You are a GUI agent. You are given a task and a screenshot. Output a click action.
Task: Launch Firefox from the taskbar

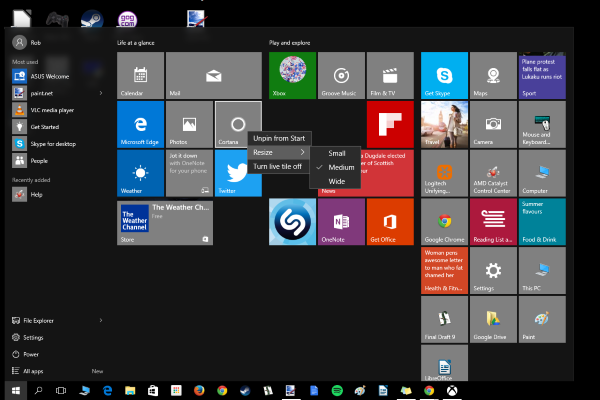tap(199, 390)
